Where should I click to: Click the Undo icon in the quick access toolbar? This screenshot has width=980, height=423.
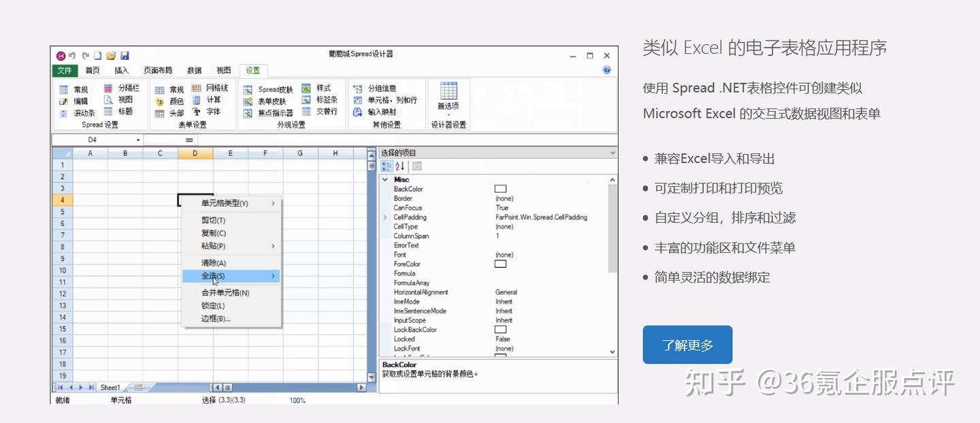coord(72,56)
